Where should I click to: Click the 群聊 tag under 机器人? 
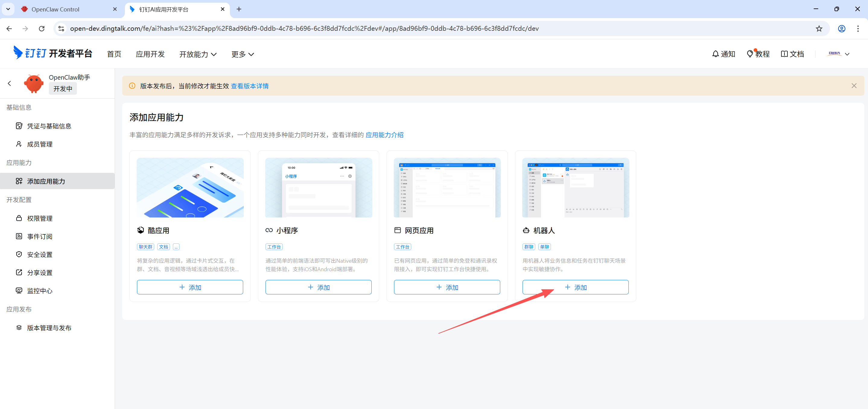[529, 247]
